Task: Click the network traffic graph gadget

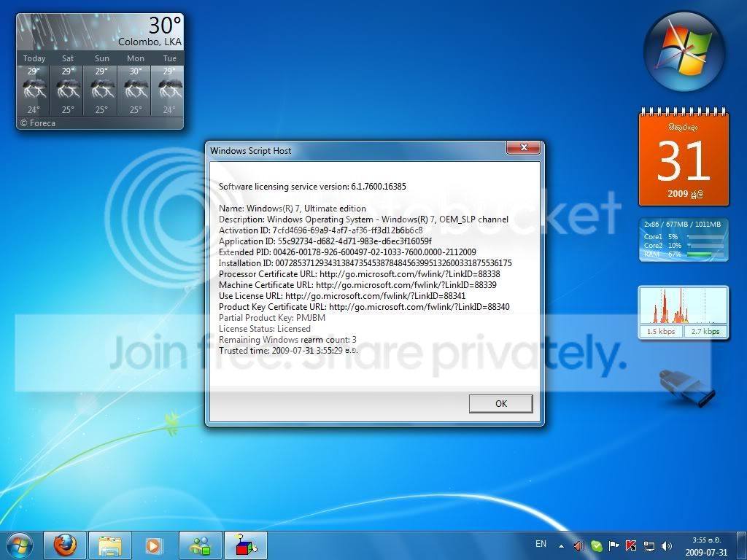Action: (684, 306)
